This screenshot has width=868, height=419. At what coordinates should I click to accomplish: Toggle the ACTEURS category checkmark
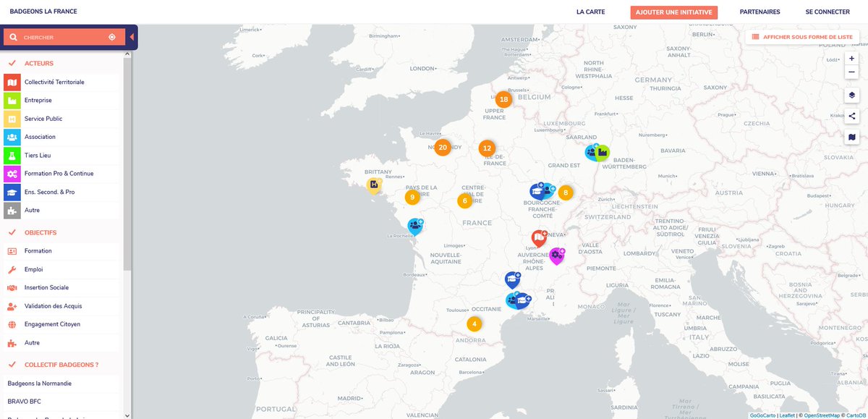point(12,63)
